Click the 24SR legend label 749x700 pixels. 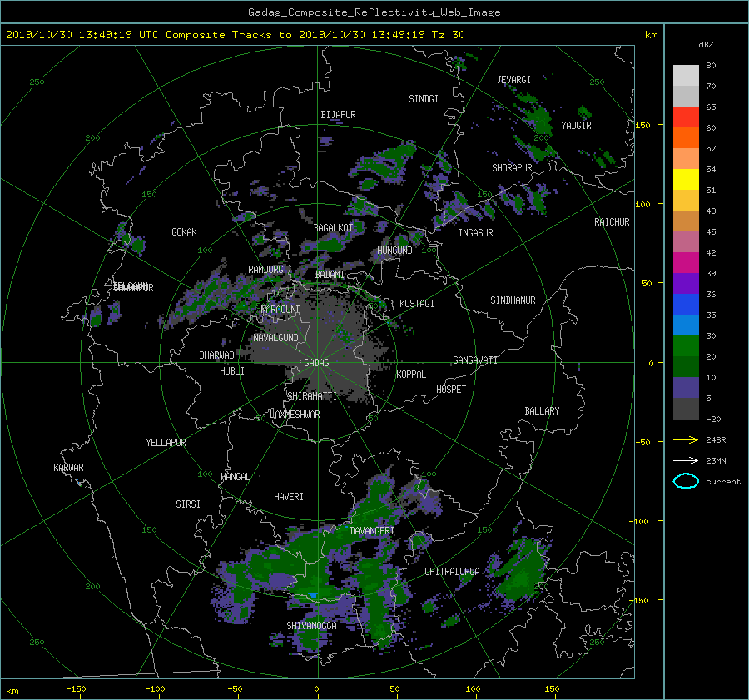click(716, 440)
